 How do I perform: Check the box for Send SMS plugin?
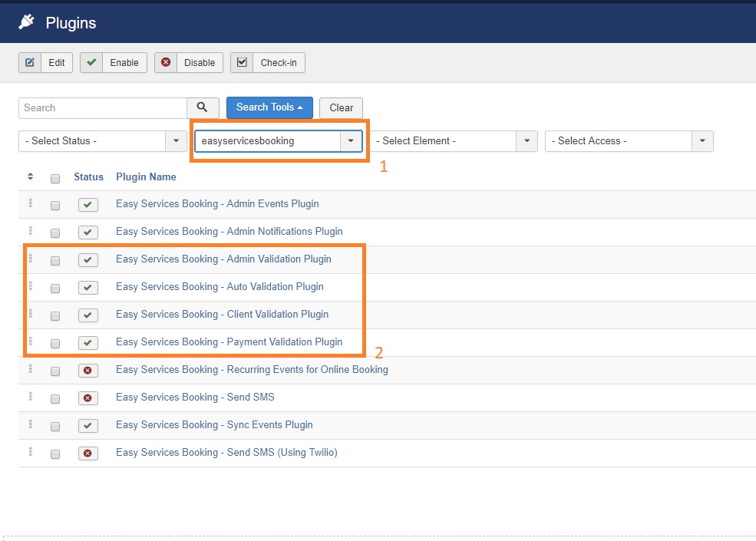55,399
